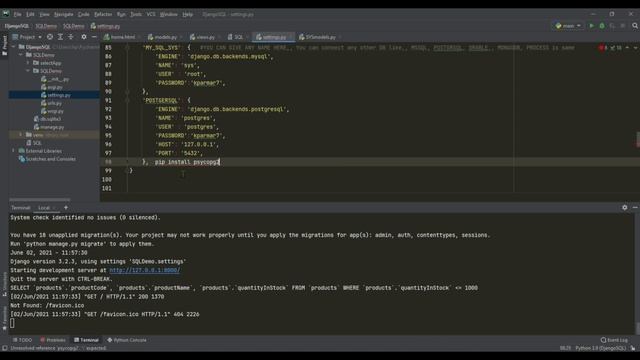
Task: Expand the selectApp folder
Action: [x=28, y=63]
